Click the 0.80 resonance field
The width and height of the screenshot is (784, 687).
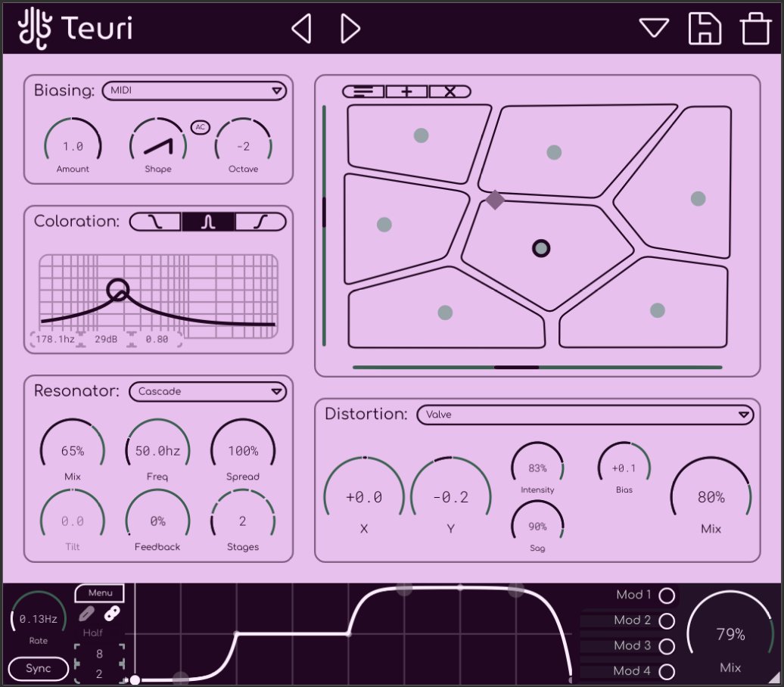pos(157,339)
